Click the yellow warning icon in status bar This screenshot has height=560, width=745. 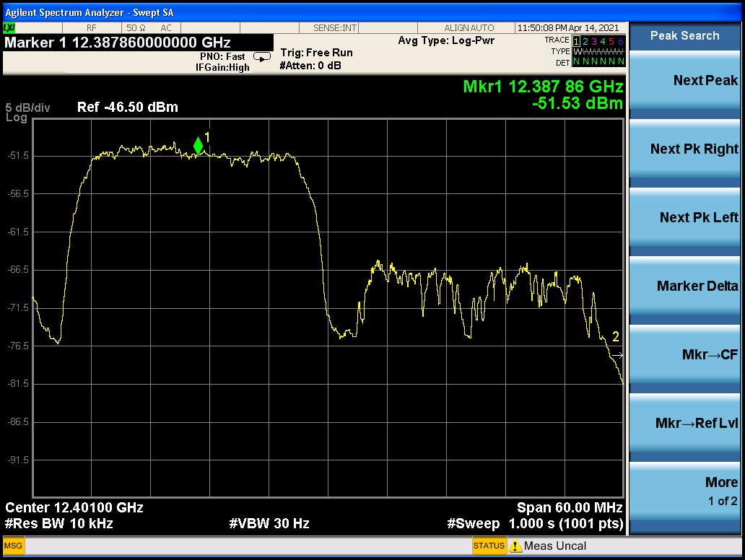(x=515, y=546)
